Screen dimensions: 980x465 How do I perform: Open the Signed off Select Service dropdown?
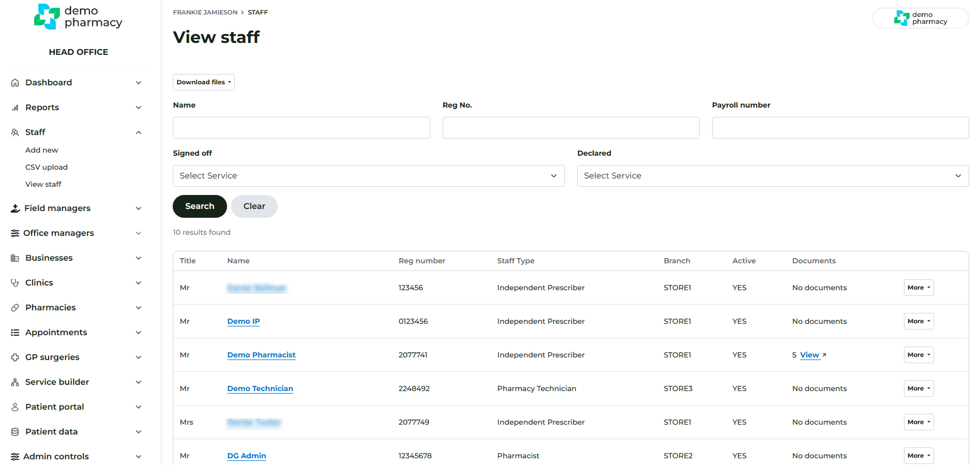(368, 176)
